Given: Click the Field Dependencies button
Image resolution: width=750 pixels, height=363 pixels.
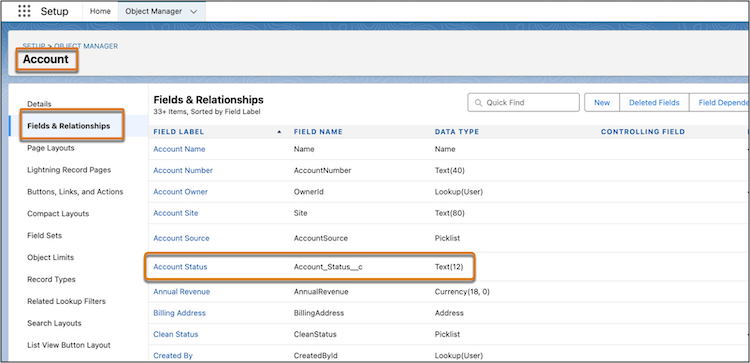Looking at the screenshot, I should point(719,102).
